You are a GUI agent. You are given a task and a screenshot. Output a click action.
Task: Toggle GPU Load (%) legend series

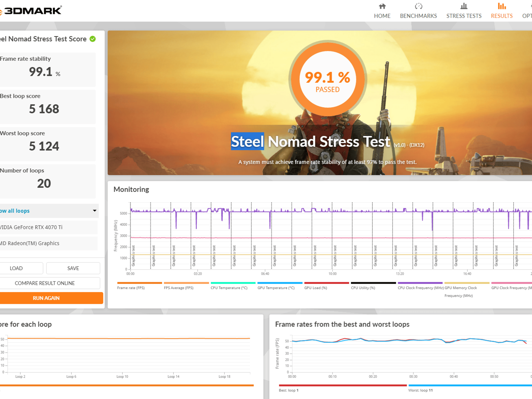(x=327, y=286)
